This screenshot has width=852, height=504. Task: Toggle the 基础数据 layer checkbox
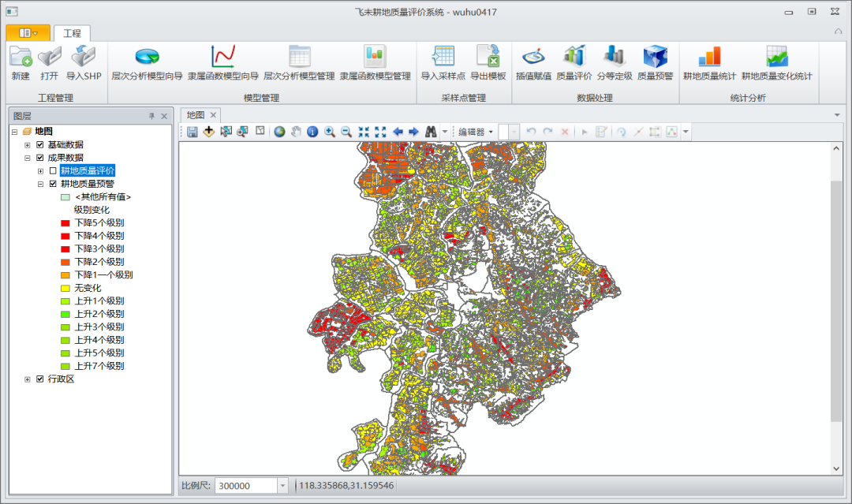(39, 144)
